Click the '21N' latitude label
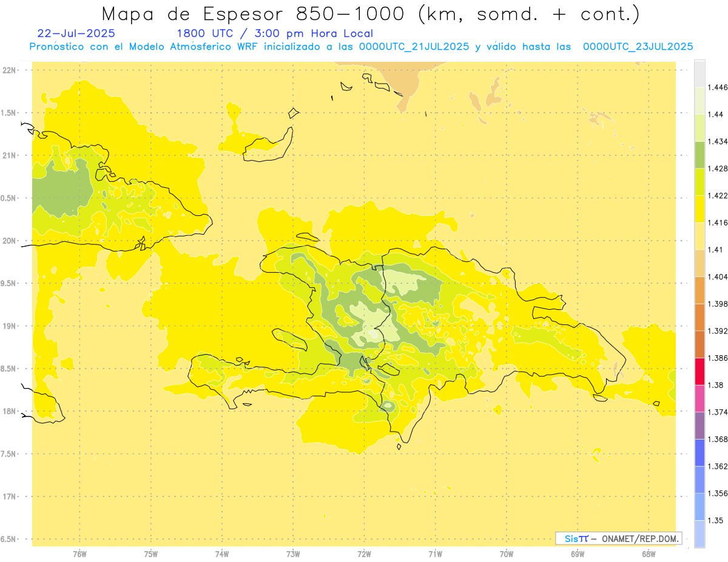Viewport: 728px width, 562px height. coord(8,156)
